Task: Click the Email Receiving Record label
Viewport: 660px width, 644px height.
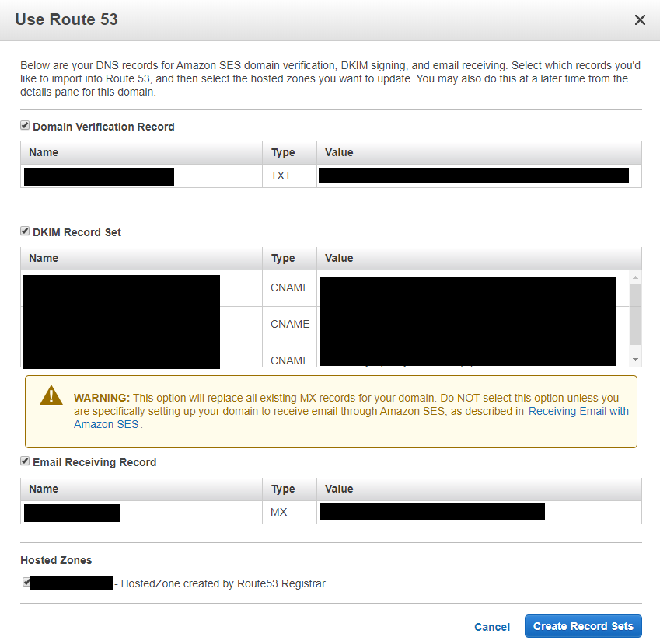Action: pyautogui.click(x=95, y=463)
